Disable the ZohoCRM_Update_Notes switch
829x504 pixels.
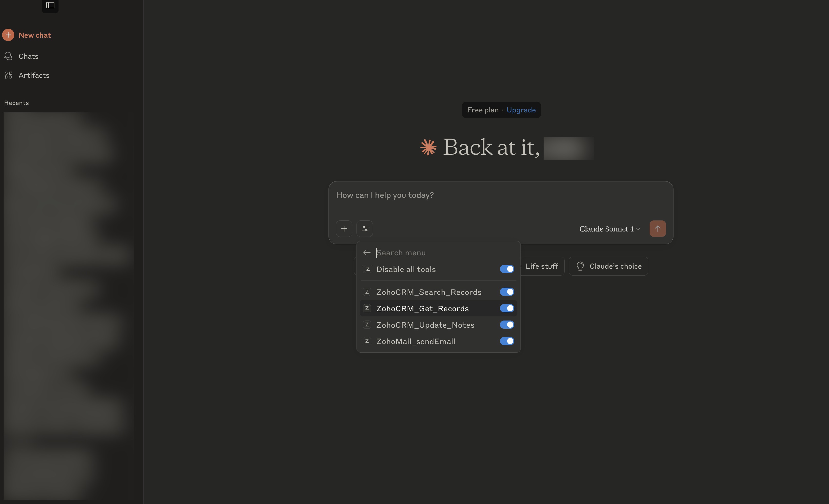click(507, 325)
